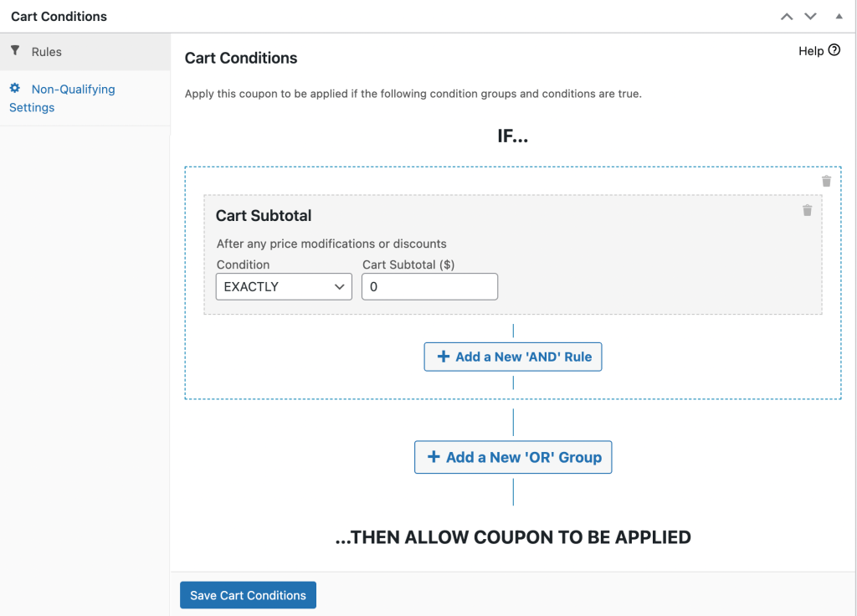Screen dimensions: 857x616
Task: Click the plus icon on the 'OR' Group button
Action: coord(434,457)
